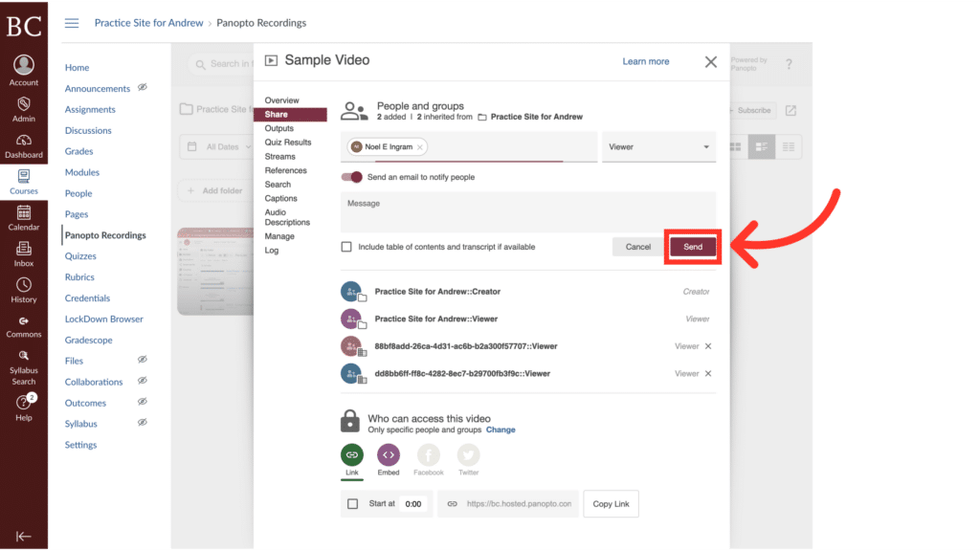Open the Calendar
Image resolution: width=980 pixels, height=551 pixels.
[x=24, y=218]
